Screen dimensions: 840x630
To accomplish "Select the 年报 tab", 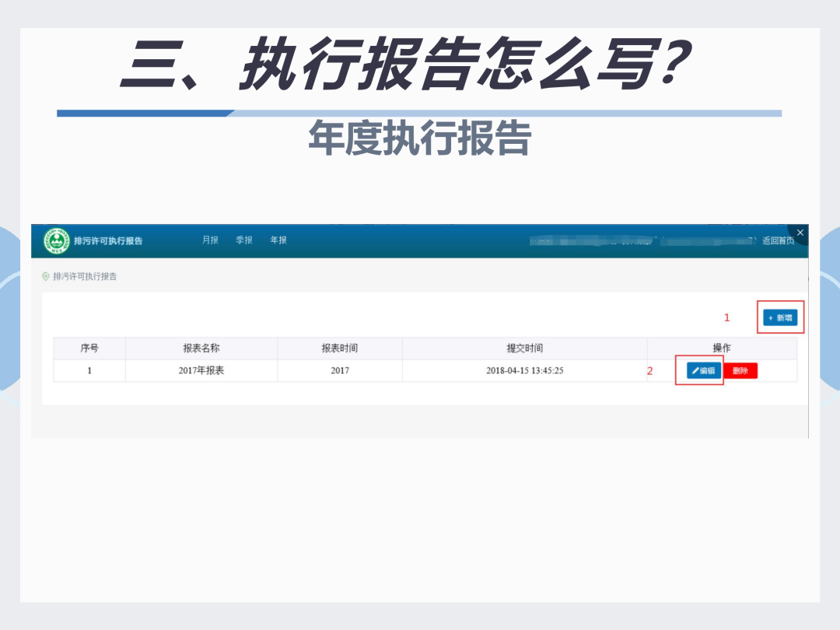I will (278, 240).
